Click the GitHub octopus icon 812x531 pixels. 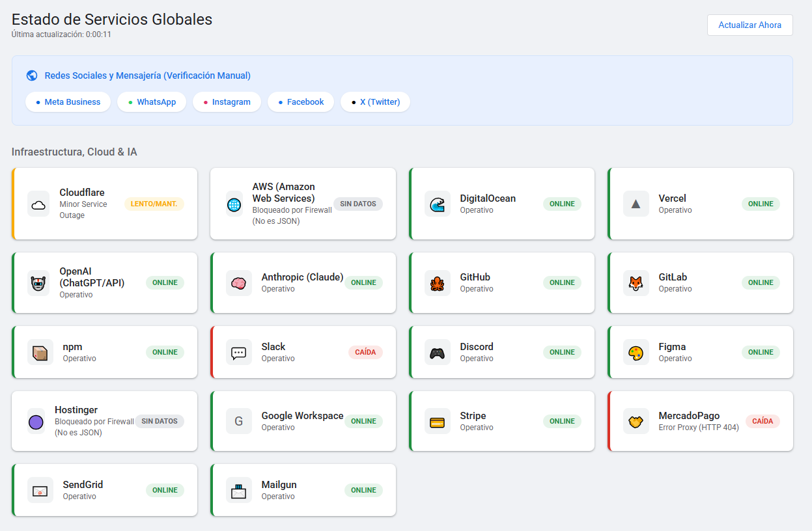[438, 283]
